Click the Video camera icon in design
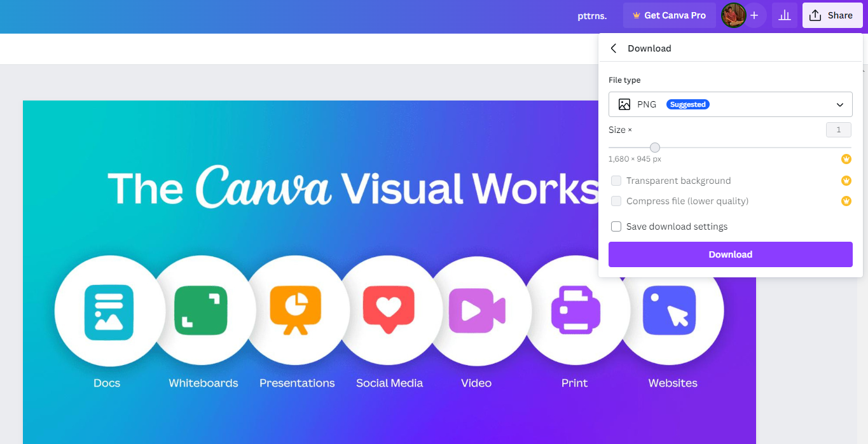Screen dimensions: 868x444 click(477, 311)
